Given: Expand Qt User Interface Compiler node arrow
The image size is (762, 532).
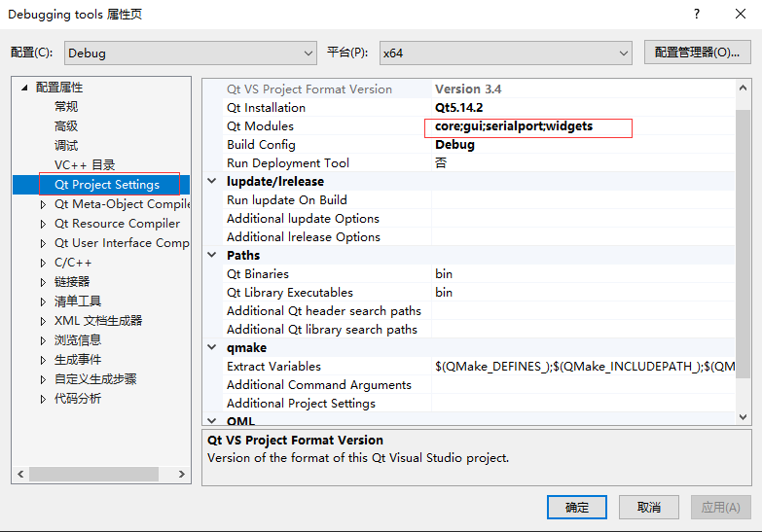Looking at the screenshot, I should [43, 243].
